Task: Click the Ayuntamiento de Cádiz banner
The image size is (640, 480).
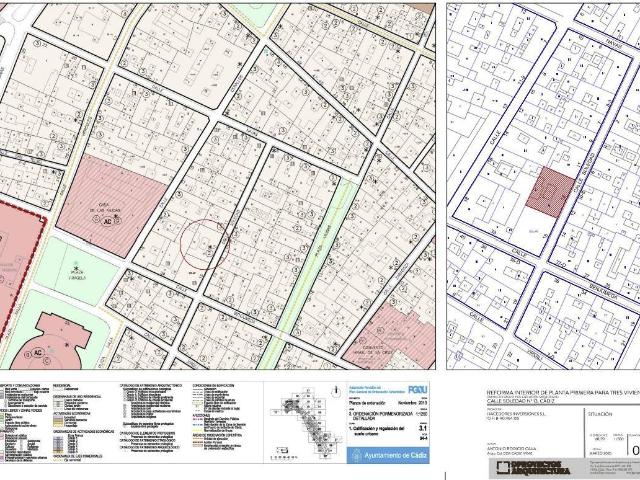Action: 388,455
